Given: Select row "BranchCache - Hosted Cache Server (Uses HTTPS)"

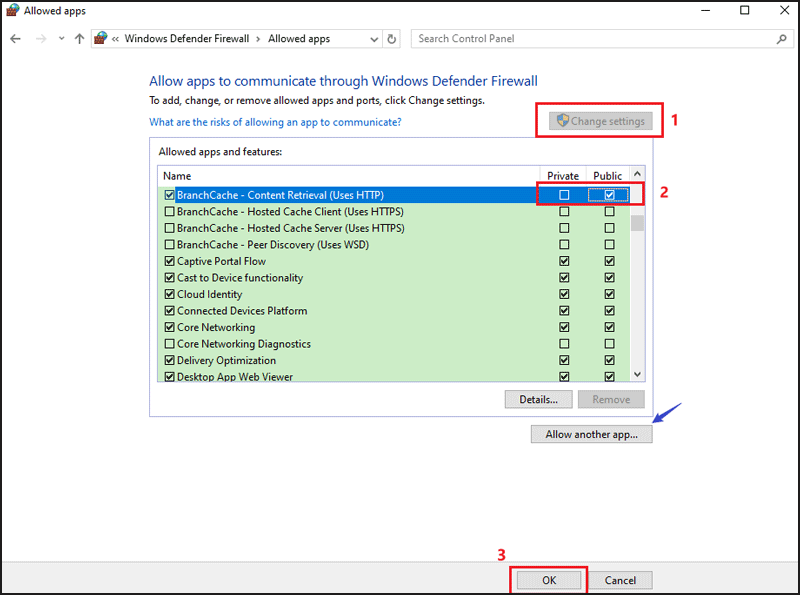Looking at the screenshot, I should click(394, 228).
